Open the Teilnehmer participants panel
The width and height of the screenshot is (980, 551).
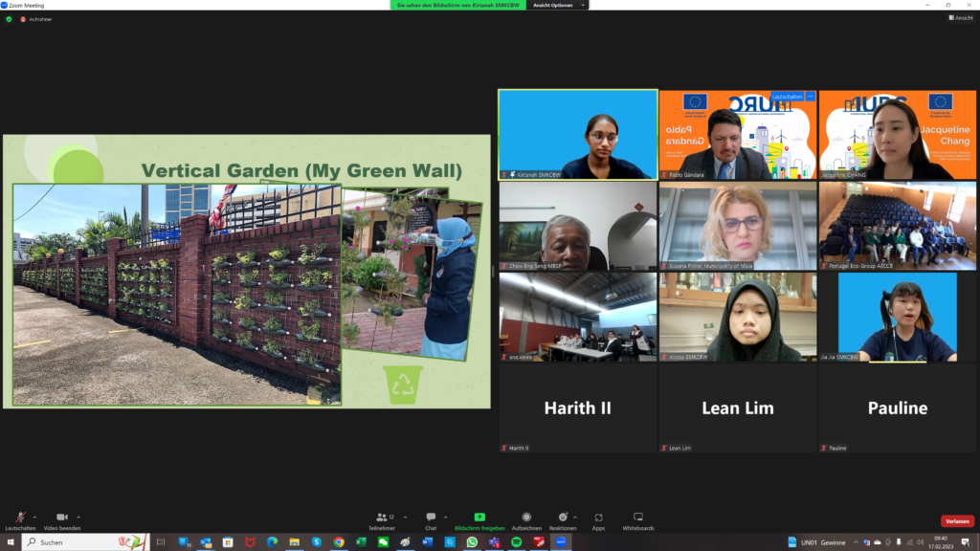pos(382,518)
